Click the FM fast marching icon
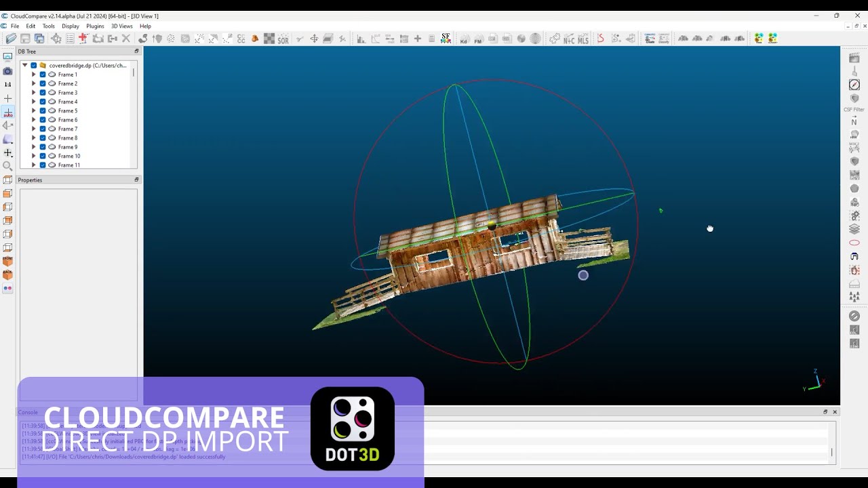868x488 pixels. pyautogui.click(x=478, y=39)
